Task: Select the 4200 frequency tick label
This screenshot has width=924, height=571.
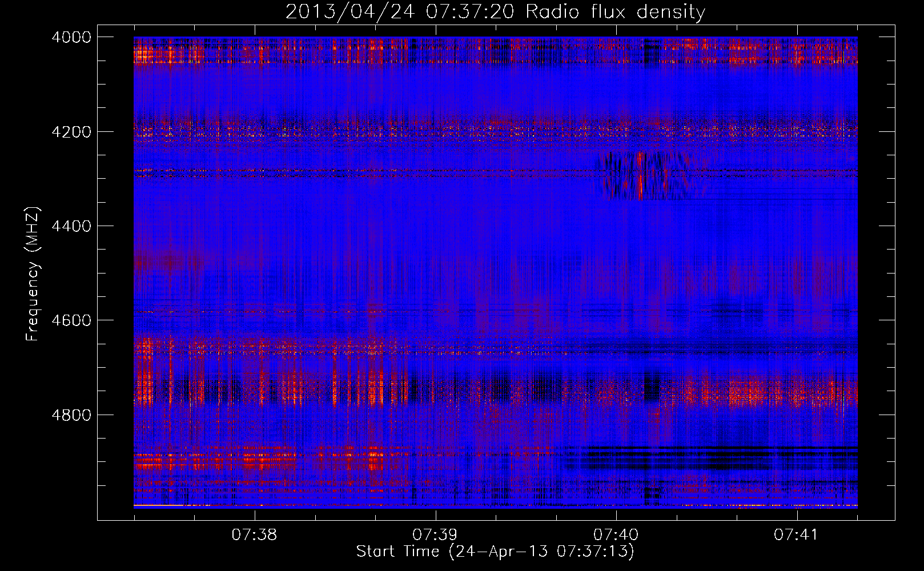Action: 71,132
